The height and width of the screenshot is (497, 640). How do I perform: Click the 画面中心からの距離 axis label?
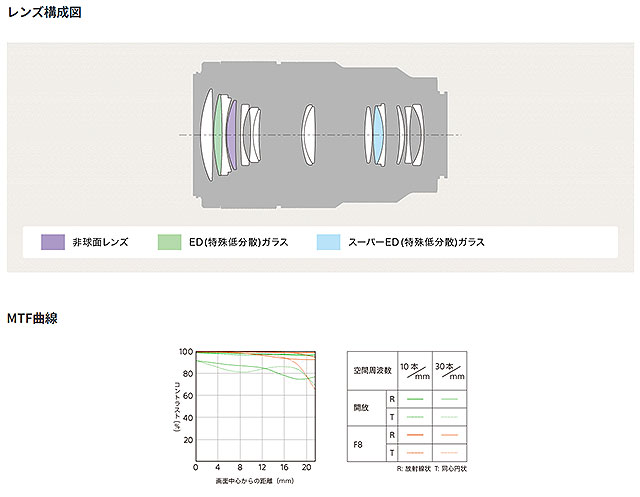[x=254, y=483]
